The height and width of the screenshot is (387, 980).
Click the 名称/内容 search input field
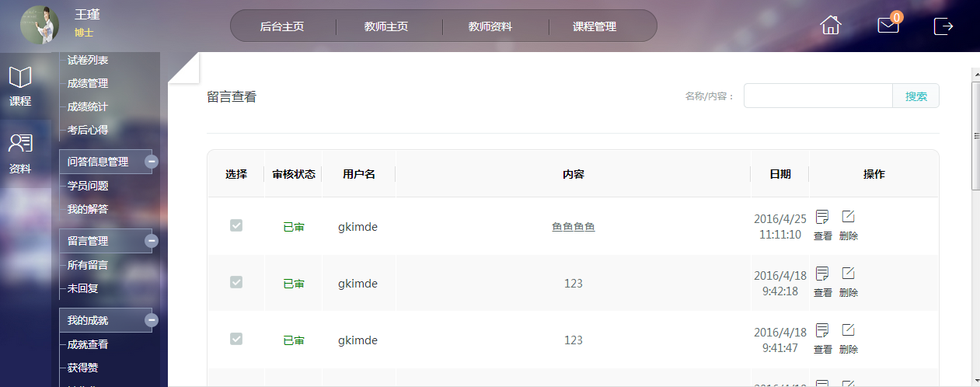pos(818,96)
